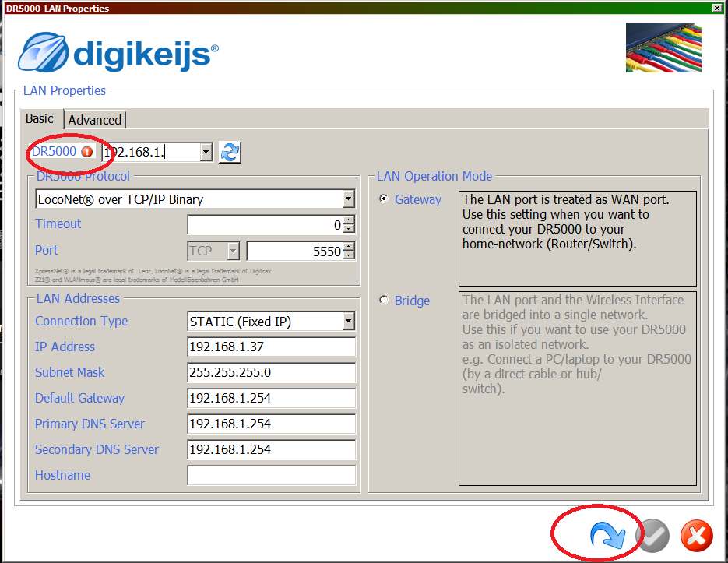Click the Timeout value field

point(266,224)
